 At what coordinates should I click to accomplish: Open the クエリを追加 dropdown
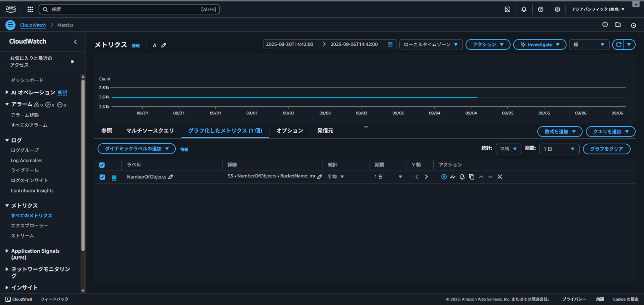click(x=611, y=131)
